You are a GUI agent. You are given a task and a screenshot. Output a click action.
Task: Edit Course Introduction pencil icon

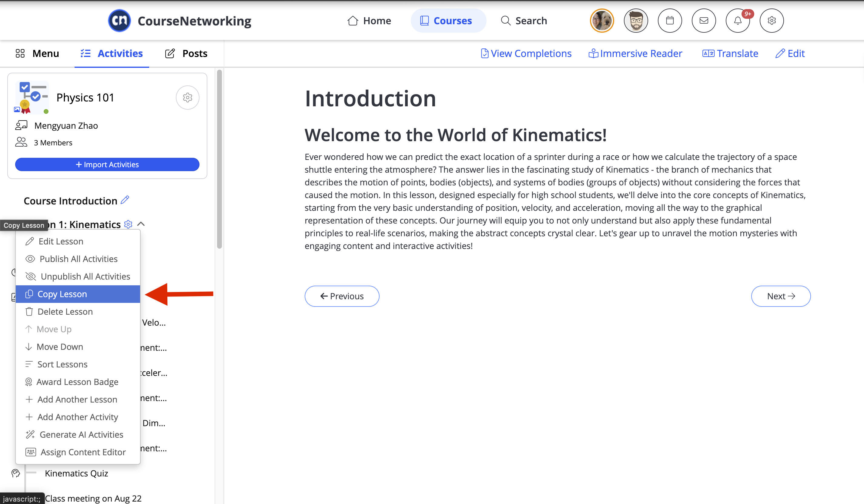(x=125, y=200)
